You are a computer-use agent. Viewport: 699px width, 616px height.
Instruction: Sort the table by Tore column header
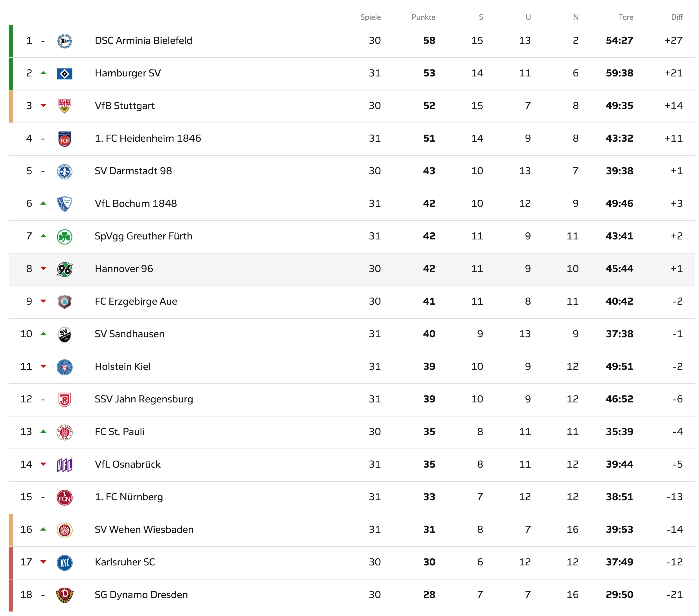626,17
